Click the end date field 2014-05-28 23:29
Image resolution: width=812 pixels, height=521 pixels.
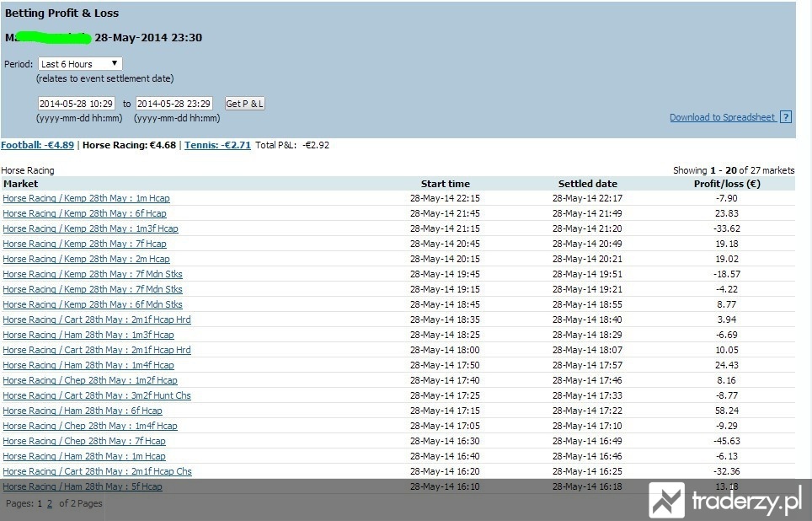click(x=174, y=104)
